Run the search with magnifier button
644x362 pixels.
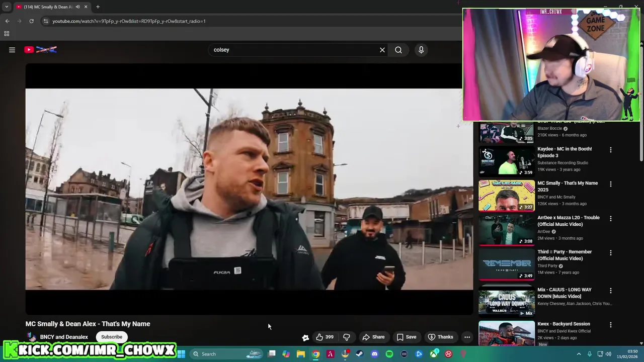(398, 50)
